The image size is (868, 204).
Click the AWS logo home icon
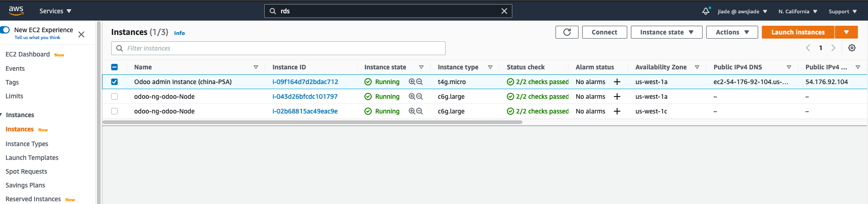16,11
